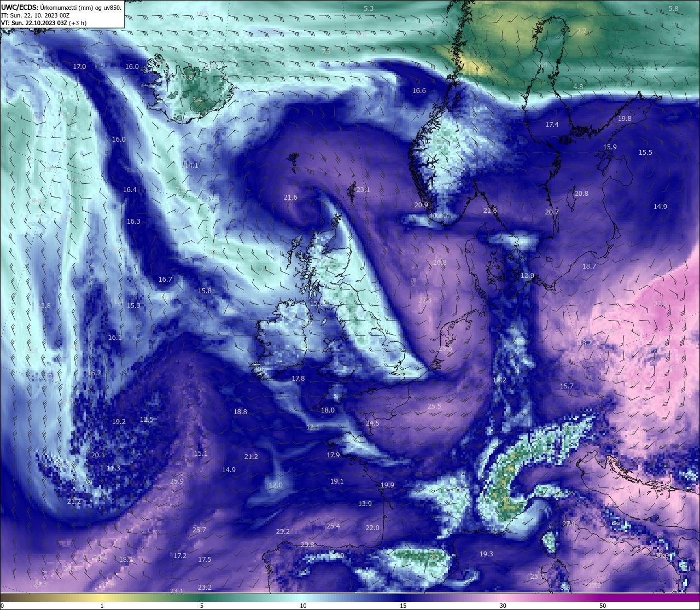Image resolution: width=700 pixels, height=610 pixels.
Task: Click the map value 4.8
Action: (578, 87)
